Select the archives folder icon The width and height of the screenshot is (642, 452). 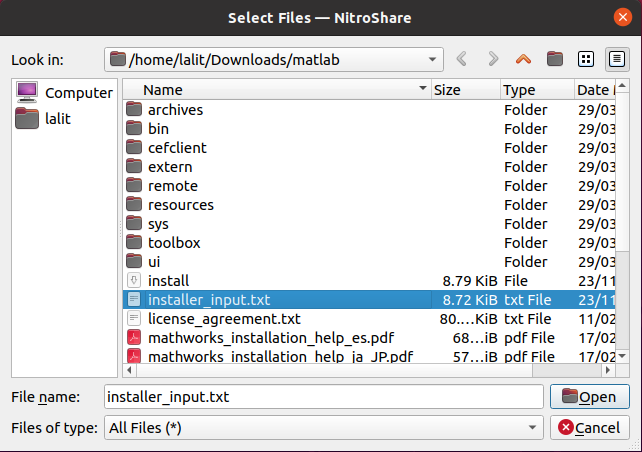[x=134, y=109]
